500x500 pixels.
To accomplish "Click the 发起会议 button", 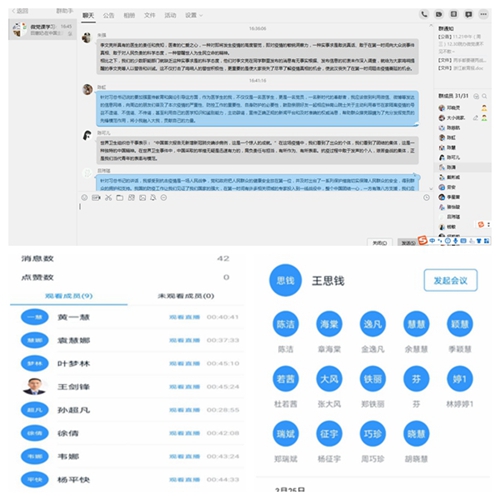I will pos(450,280).
